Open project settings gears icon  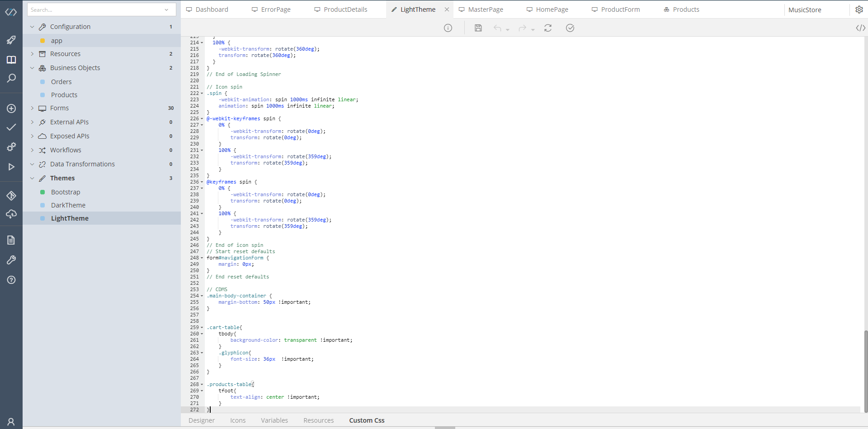11,147
